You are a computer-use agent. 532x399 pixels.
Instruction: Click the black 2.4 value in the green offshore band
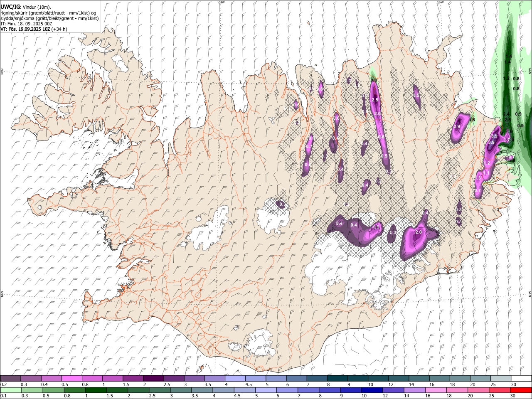click(x=506, y=114)
